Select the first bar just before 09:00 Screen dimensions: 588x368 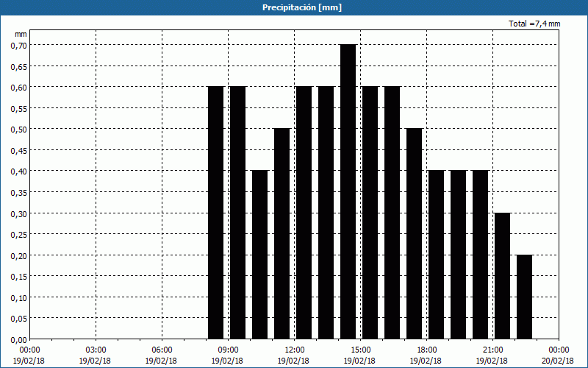coord(215,213)
